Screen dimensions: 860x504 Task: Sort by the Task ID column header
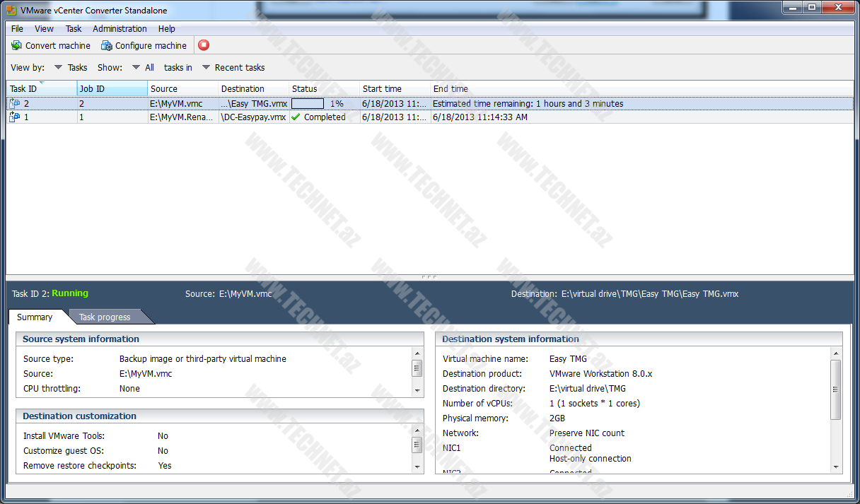pyautogui.click(x=24, y=89)
